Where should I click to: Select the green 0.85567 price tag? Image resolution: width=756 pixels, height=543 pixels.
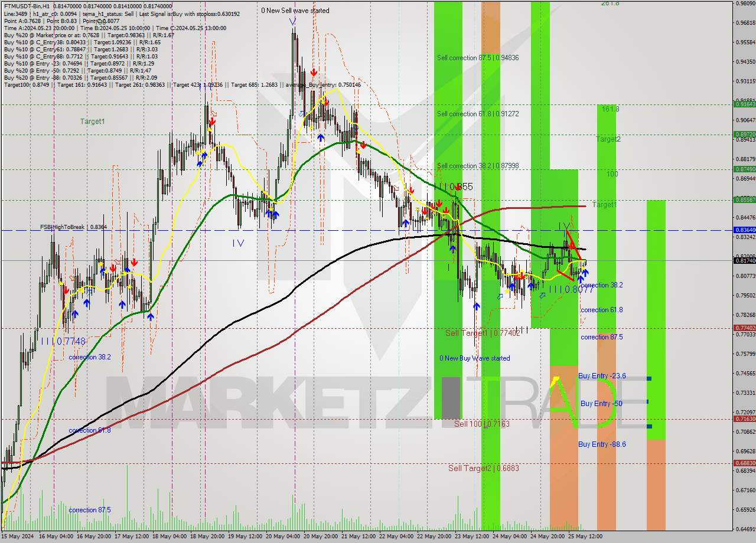click(744, 200)
